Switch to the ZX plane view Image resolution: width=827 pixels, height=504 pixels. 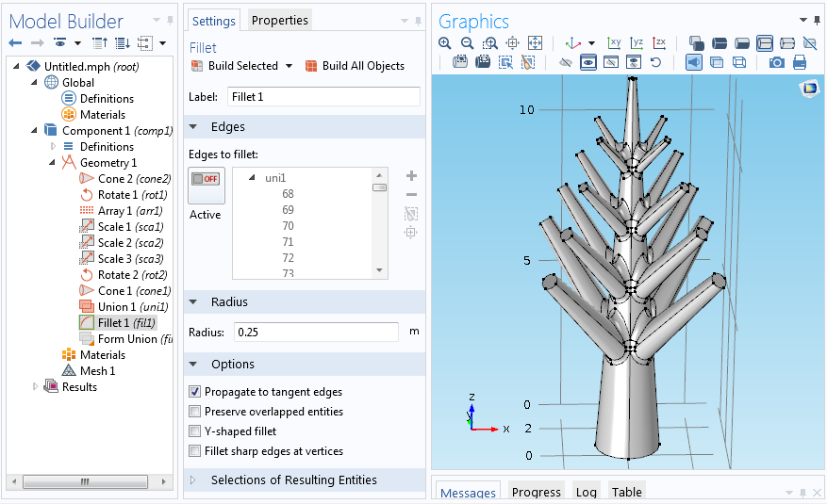[x=659, y=43]
